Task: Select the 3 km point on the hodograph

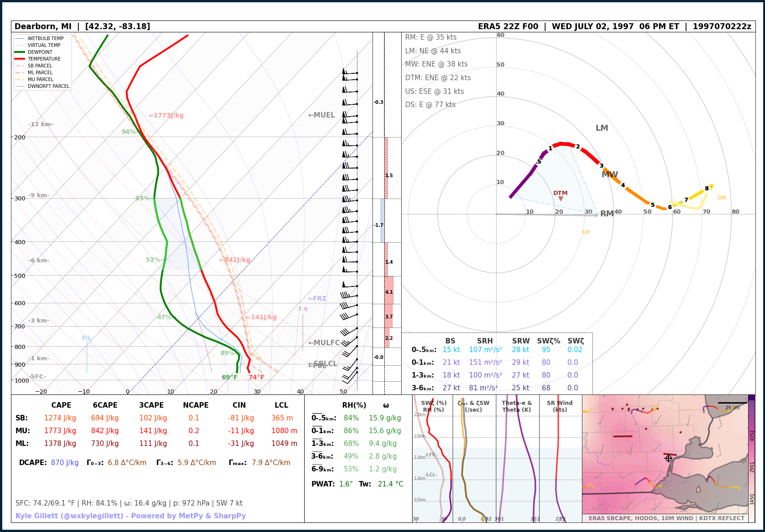Action: pyautogui.click(x=601, y=166)
